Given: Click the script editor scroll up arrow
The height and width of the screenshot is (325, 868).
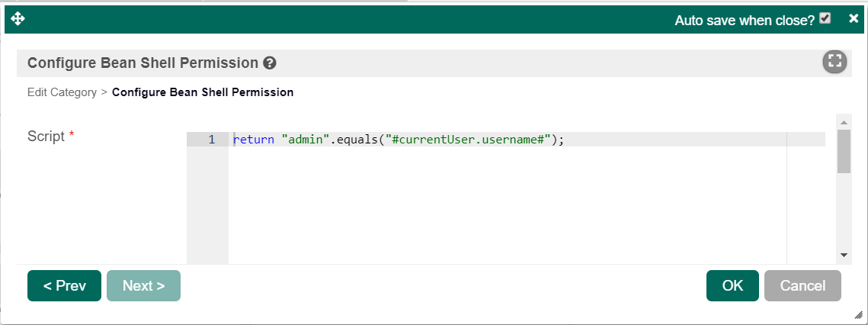Looking at the screenshot, I should (x=844, y=122).
